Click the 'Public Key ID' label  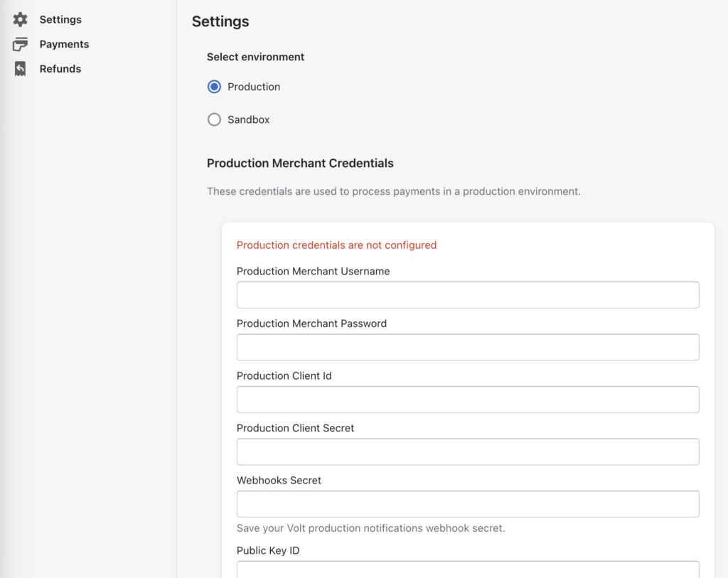tap(268, 550)
